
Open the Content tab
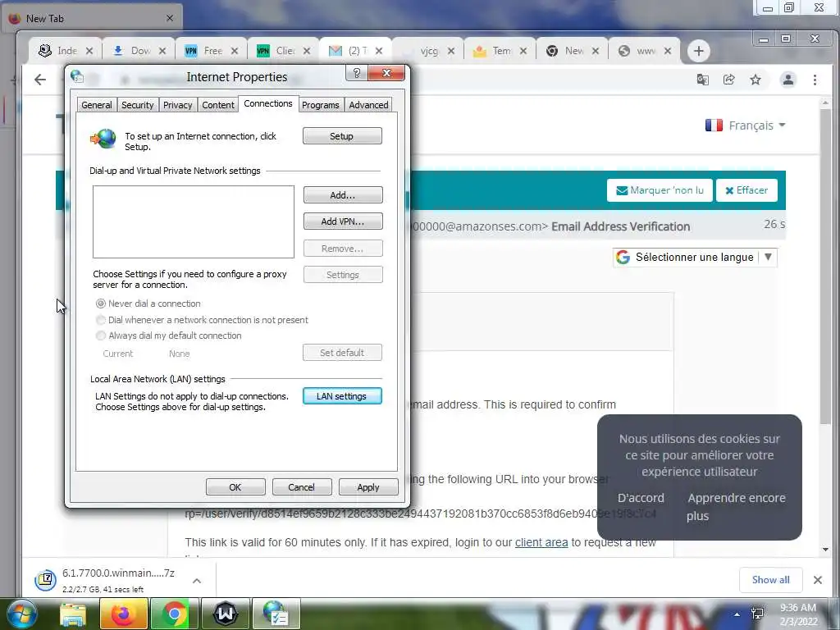(x=218, y=105)
